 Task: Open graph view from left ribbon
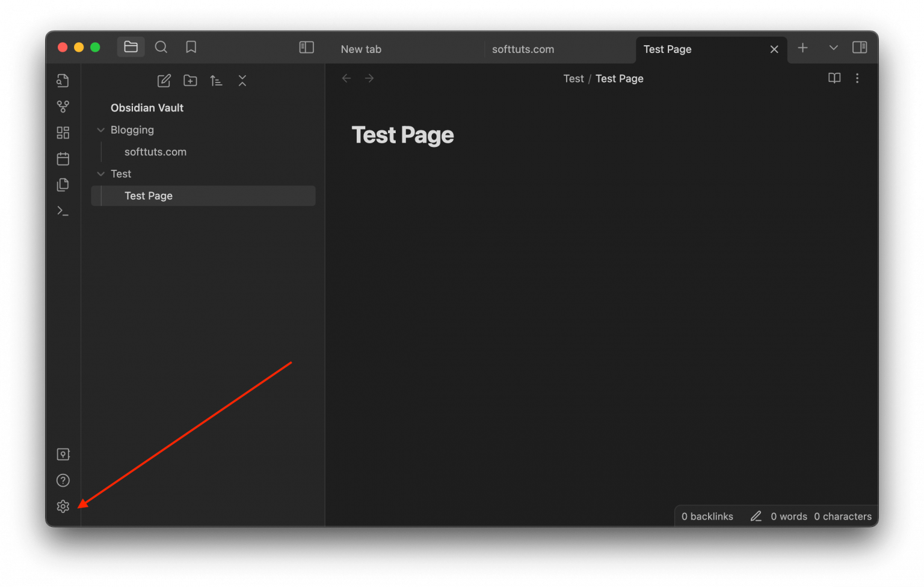pos(63,107)
